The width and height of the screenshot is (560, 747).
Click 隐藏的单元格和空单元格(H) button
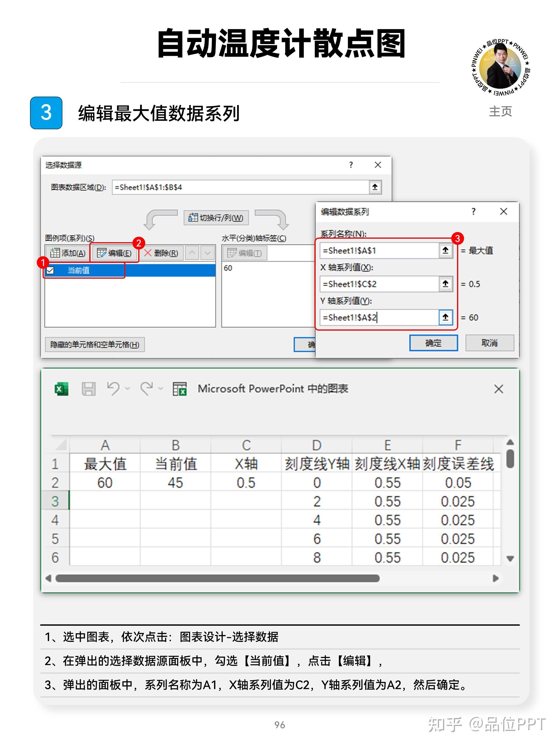coord(94,344)
